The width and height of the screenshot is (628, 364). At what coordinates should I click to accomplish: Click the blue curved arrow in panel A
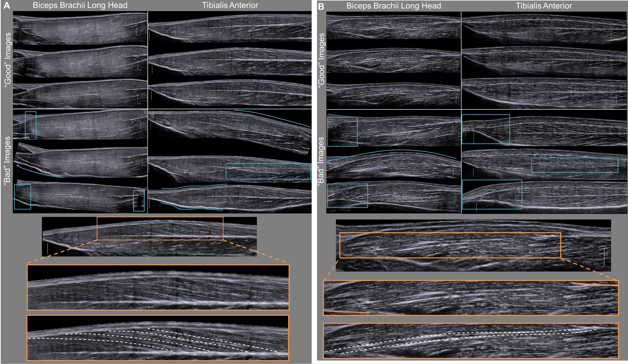pos(38,173)
